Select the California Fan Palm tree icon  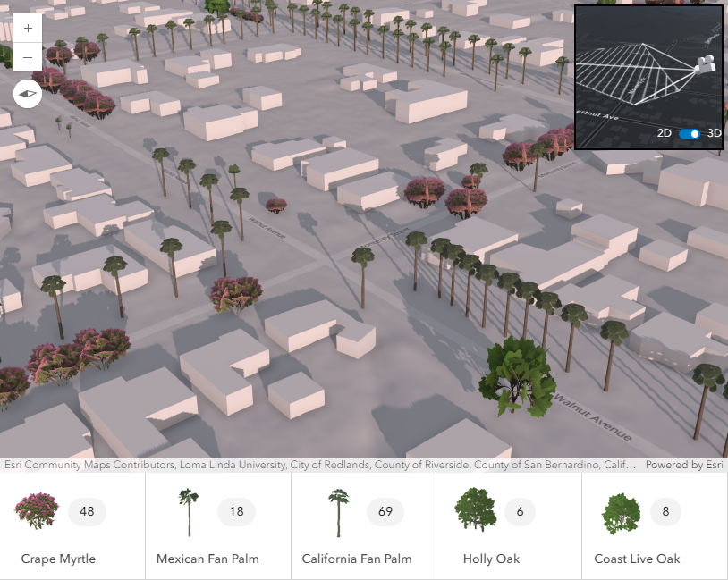tap(337, 511)
